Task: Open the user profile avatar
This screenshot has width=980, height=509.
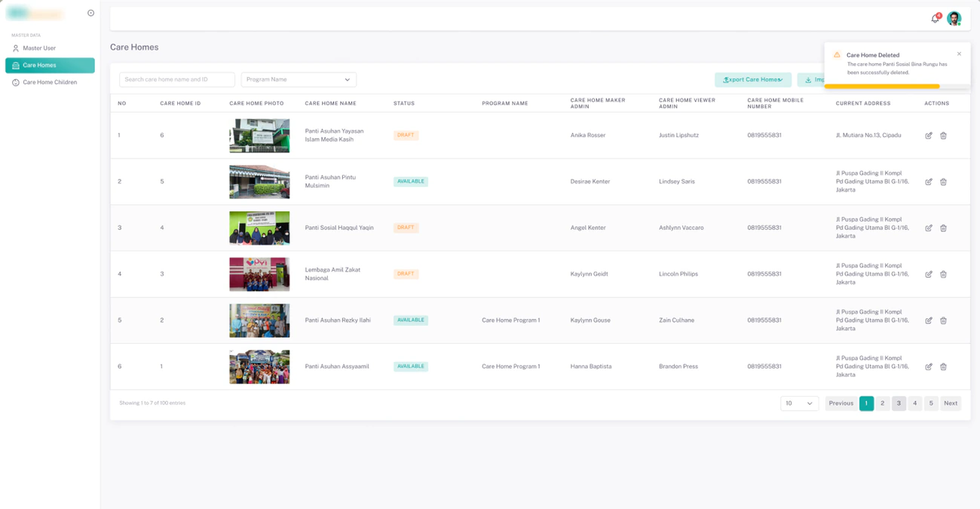Action: [954, 19]
